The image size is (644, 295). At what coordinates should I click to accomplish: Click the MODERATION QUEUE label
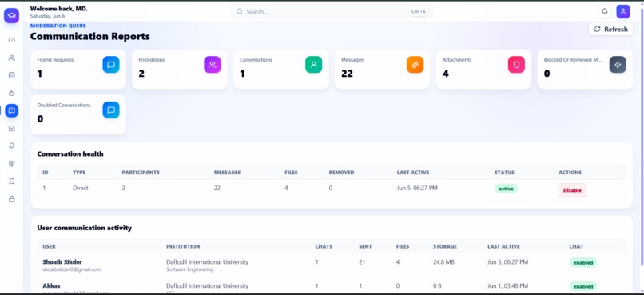(58, 26)
